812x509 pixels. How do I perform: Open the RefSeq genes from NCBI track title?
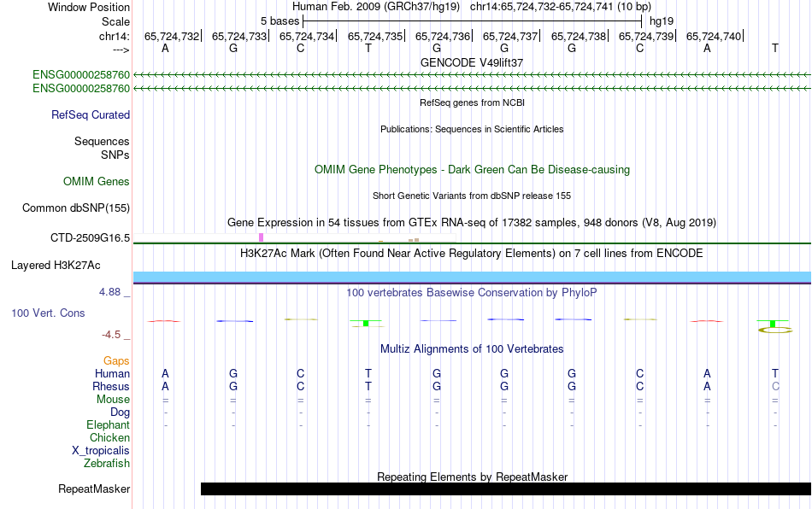click(x=472, y=102)
